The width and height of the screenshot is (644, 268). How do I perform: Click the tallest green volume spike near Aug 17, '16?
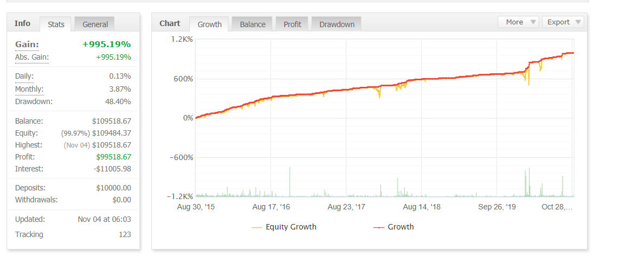coord(290,182)
